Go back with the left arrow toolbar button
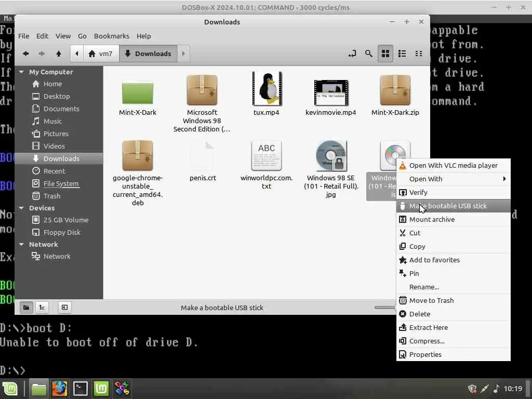 click(25, 54)
